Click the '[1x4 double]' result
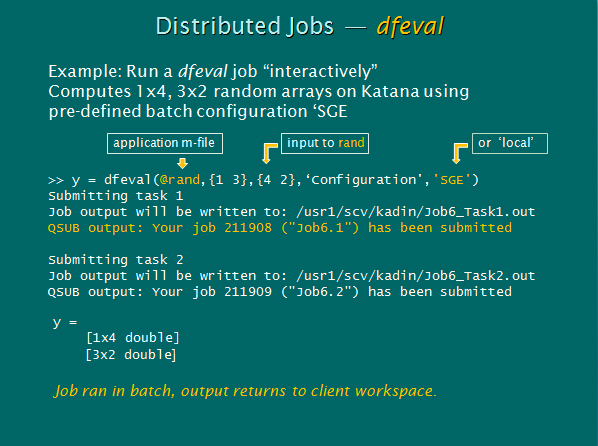 pos(132,338)
